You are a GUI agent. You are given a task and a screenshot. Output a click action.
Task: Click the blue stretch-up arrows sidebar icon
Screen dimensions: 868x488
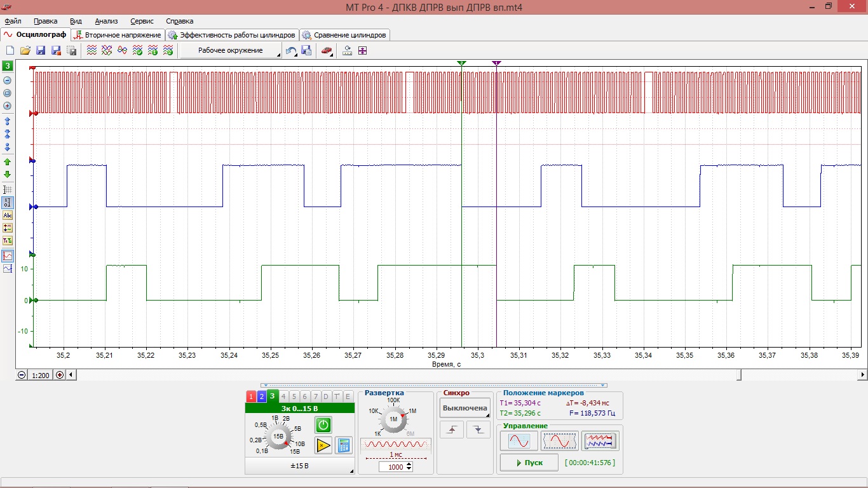8,121
